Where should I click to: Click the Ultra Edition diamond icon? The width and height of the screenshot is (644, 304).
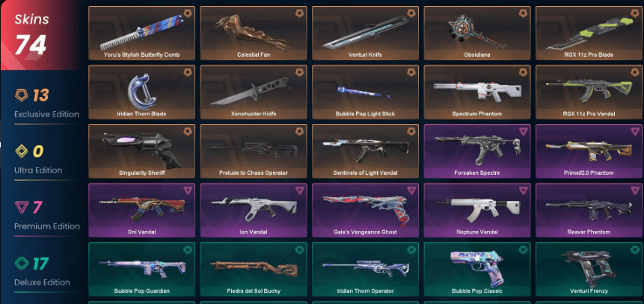(22, 152)
